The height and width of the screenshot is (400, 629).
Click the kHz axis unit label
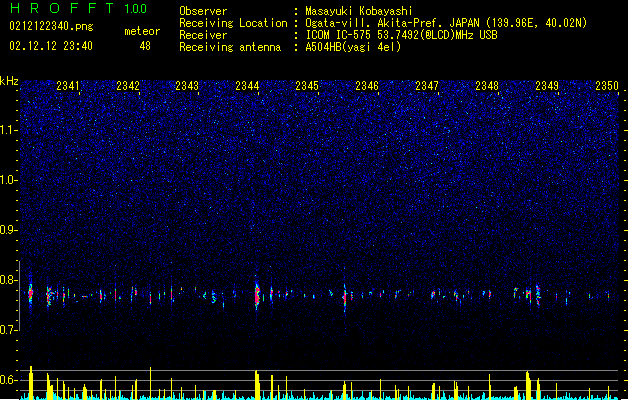pos(9,81)
